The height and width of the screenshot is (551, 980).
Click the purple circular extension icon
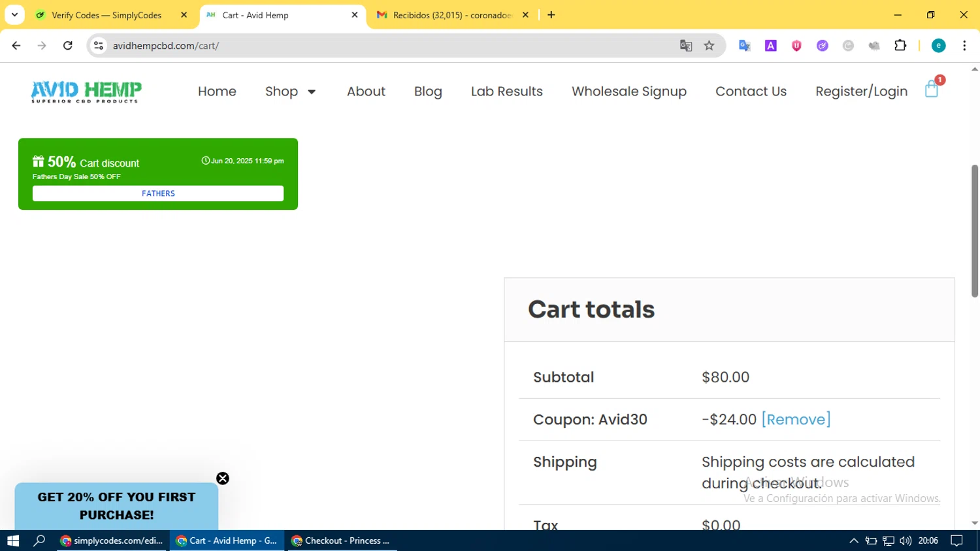(x=823, y=46)
